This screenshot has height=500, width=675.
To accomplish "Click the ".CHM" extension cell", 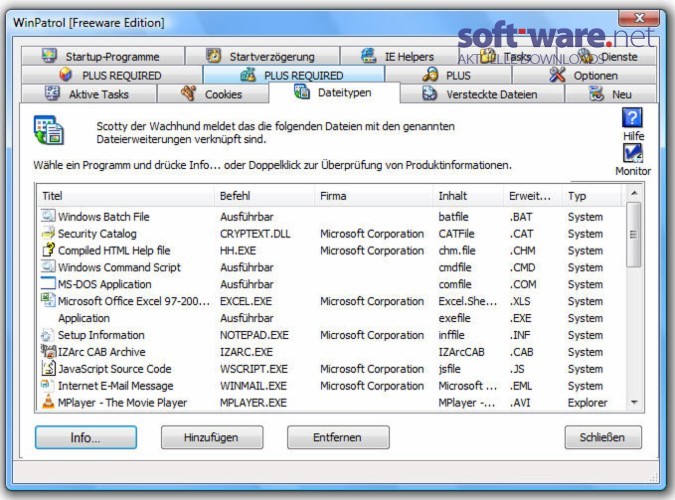I will point(522,250).
